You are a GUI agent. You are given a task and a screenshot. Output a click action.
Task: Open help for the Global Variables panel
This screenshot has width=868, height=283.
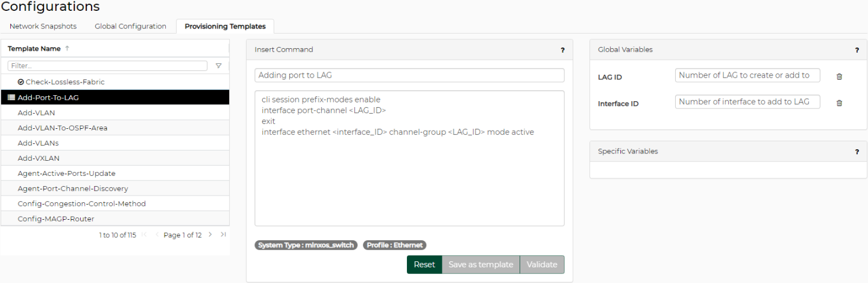click(857, 50)
